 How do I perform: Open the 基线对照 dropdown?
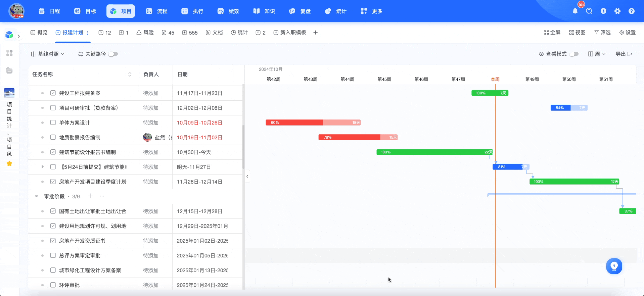pos(48,54)
